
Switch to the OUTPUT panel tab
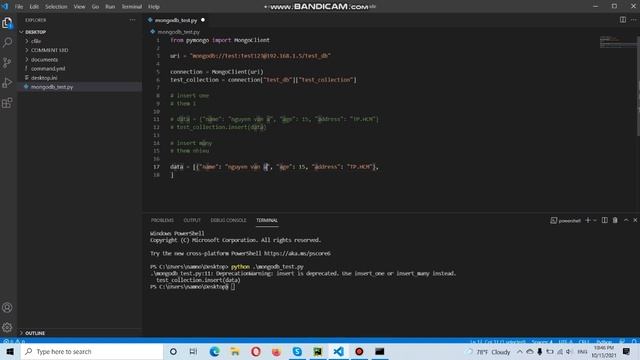[x=192, y=220]
